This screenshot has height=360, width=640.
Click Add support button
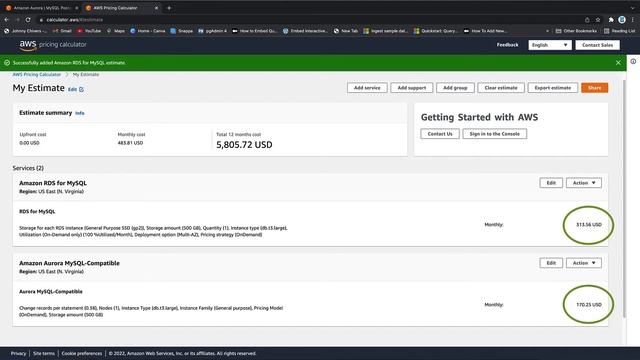(411, 88)
